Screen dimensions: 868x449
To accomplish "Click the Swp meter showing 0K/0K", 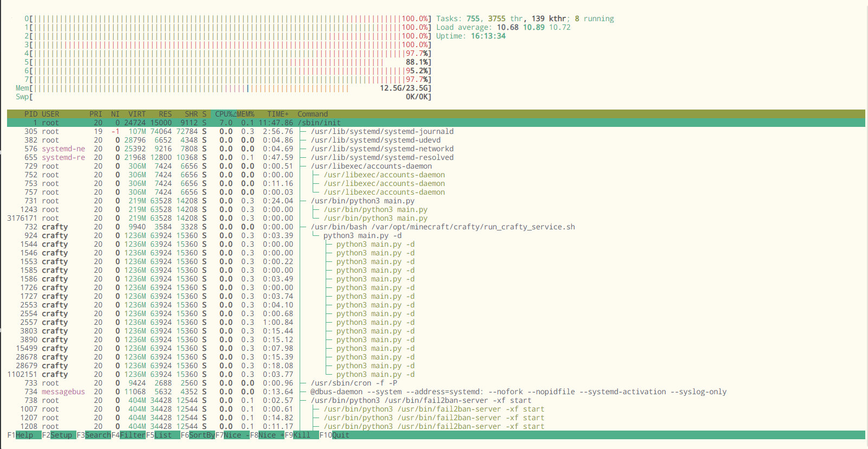I will click(x=223, y=97).
